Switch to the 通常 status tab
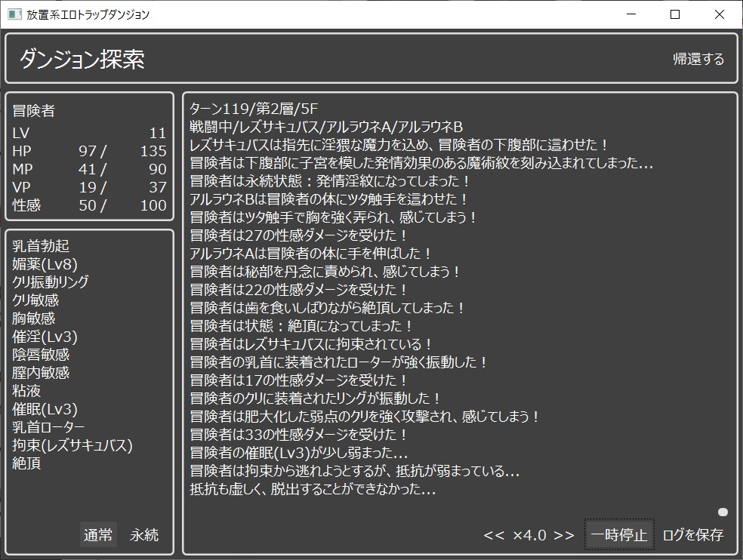Screen dimensions: 743x560 click(x=98, y=535)
